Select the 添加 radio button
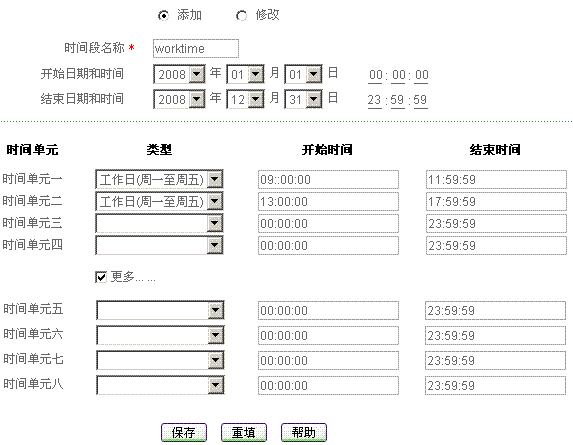This screenshot has width=573, height=445. (163, 16)
